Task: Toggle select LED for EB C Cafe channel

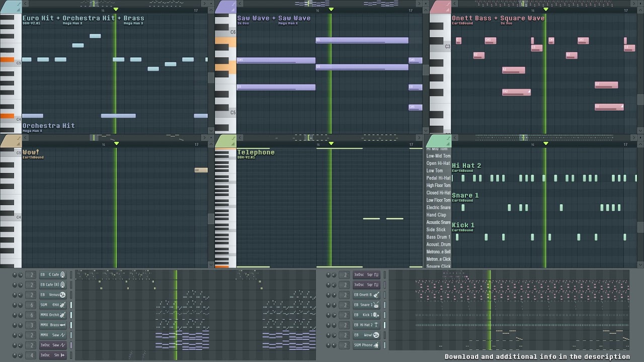Action: (71, 275)
